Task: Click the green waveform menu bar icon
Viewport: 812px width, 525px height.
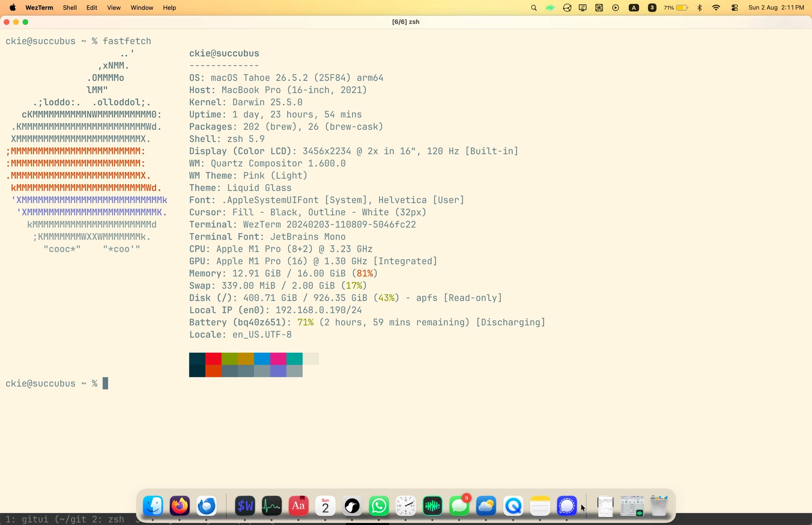Action: click(x=550, y=8)
